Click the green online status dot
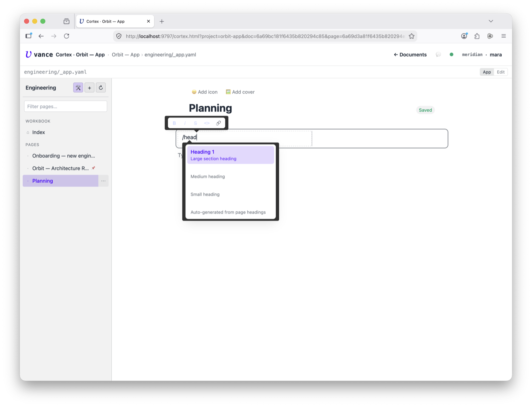 point(452,55)
